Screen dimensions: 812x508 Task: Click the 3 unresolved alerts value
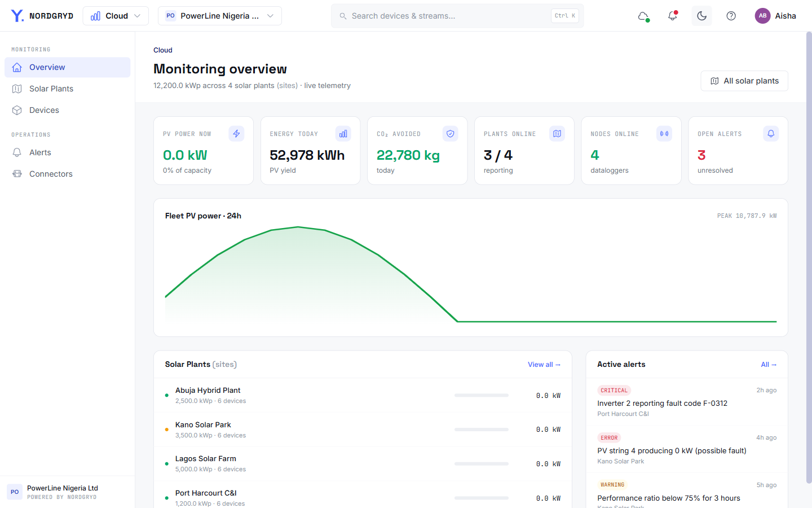click(701, 155)
